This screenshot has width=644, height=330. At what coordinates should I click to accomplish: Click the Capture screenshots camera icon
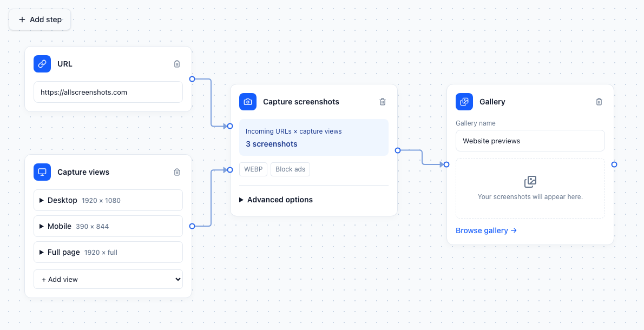[248, 102]
